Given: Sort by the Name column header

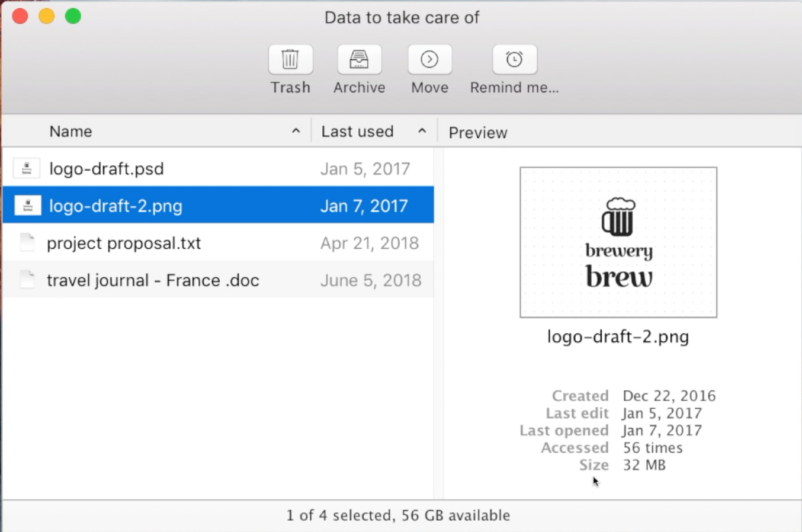Looking at the screenshot, I should coord(70,132).
